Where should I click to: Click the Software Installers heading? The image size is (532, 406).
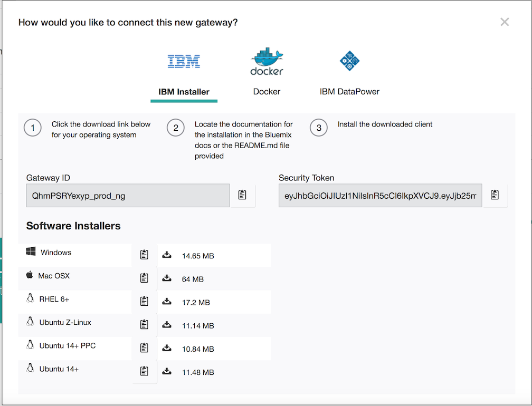(73, 226)
